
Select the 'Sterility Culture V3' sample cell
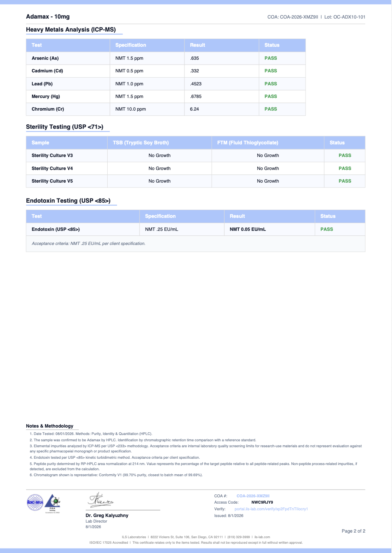[x=67, y=156]
